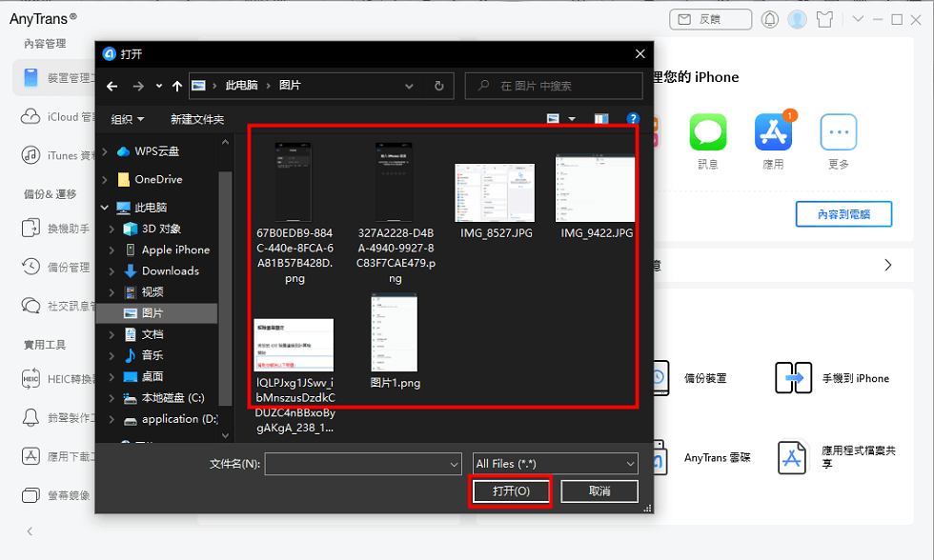This screenshot has width=934, height=560.
Task: Toggle the preview pane icon
Action: coord(601,119)
